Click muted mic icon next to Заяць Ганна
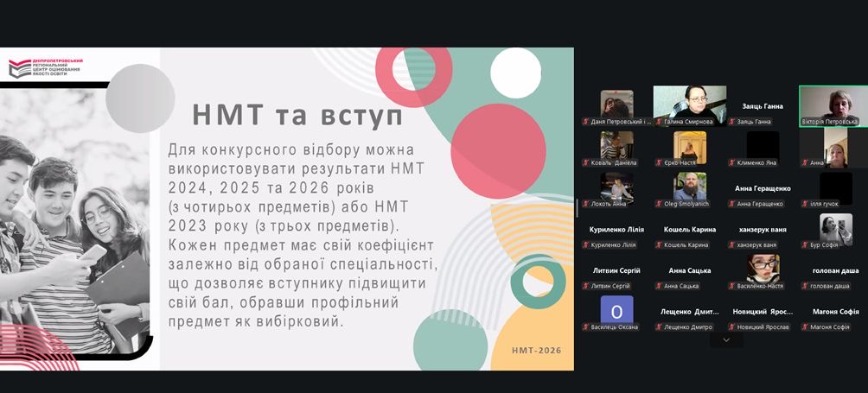Image resolution: width=868 pixels, height=393 pixels. 731,122
